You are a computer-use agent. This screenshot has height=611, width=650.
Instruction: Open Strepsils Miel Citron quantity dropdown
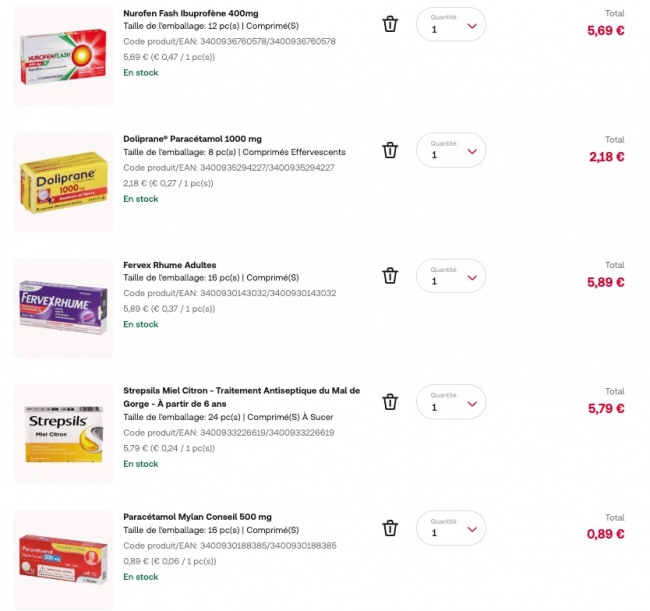(451, 403)
